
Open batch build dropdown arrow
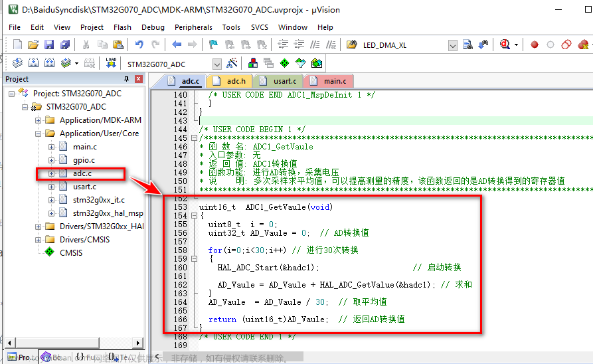coord(77,63)
